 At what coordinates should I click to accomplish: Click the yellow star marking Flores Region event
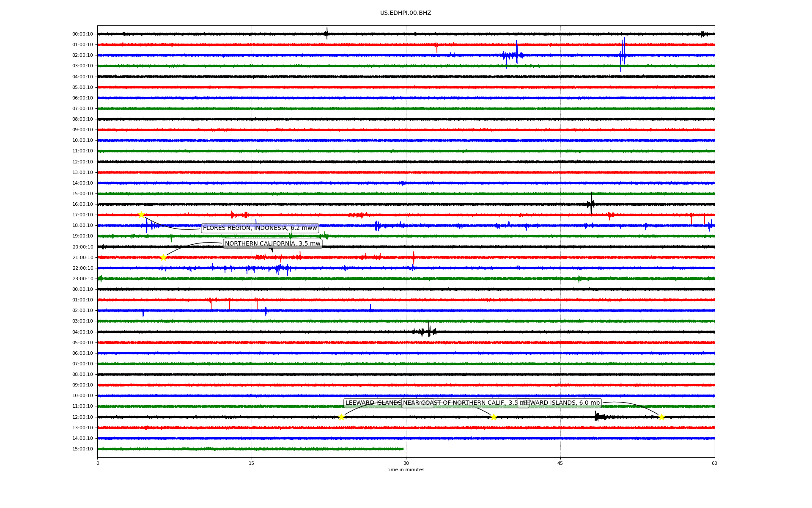click(x=141, y=215)
